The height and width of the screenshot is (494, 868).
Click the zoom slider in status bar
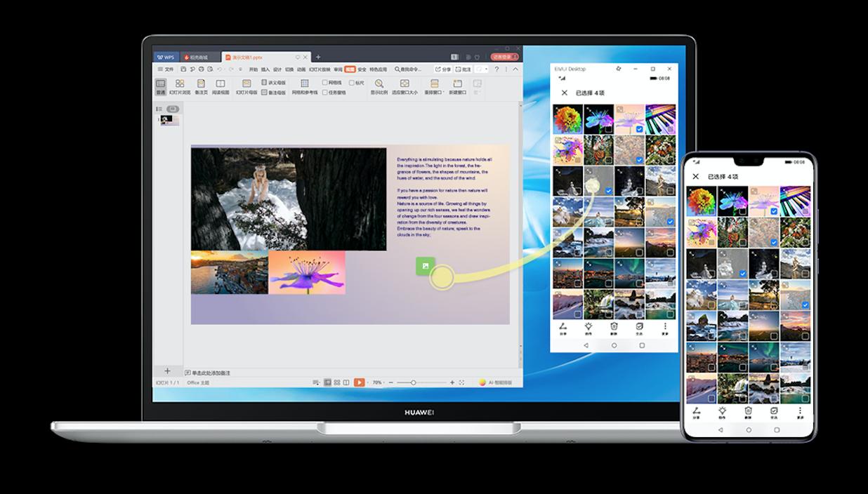[414, 382]
